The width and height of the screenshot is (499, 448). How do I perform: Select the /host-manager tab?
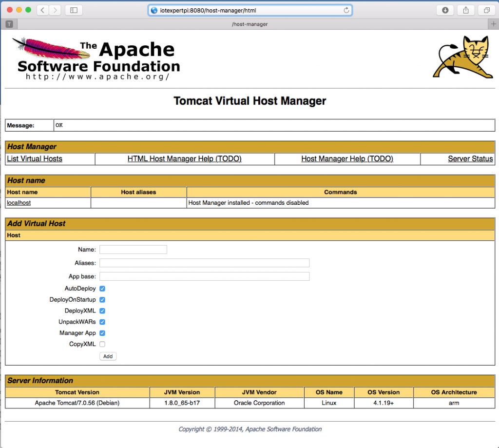pos(250,24)
